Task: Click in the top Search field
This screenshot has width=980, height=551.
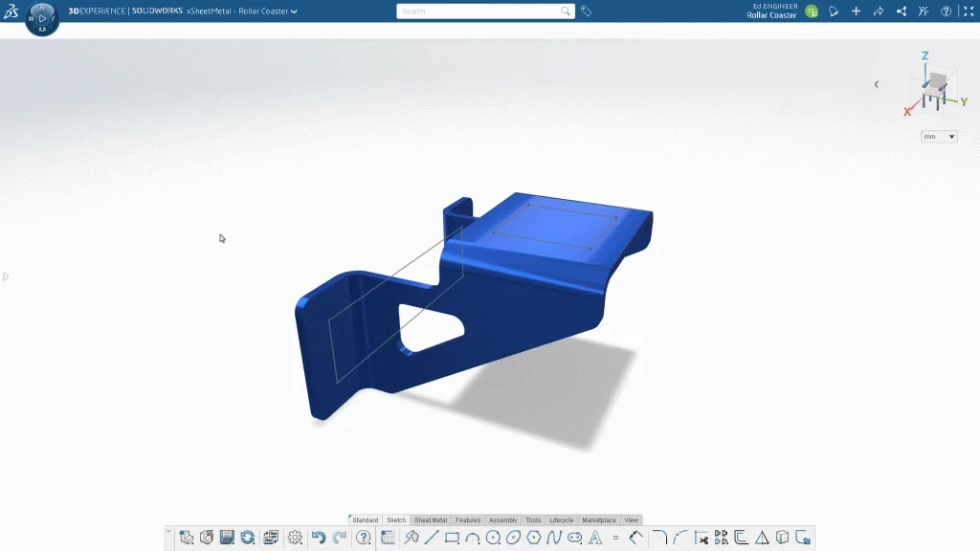Action: (479, 11)
